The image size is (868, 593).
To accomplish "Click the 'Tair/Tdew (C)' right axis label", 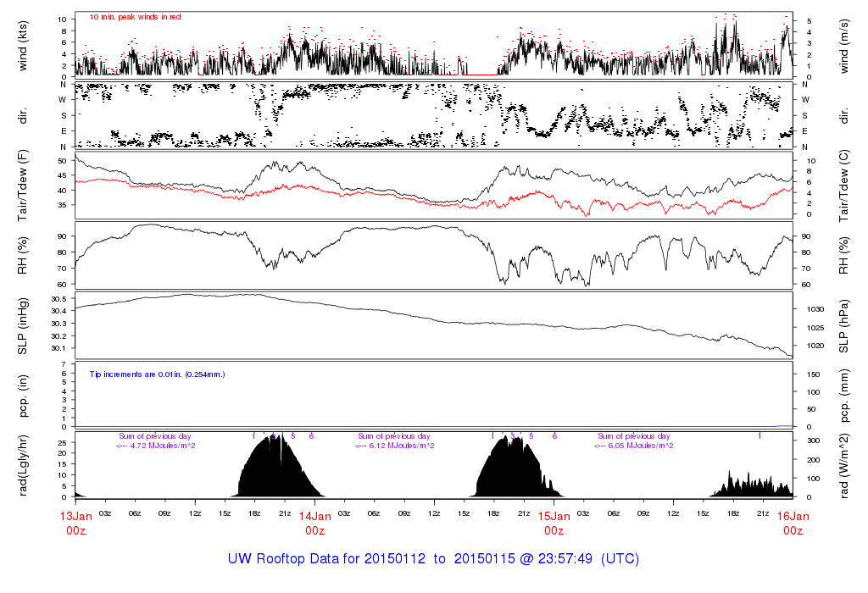I will (846, 186).
